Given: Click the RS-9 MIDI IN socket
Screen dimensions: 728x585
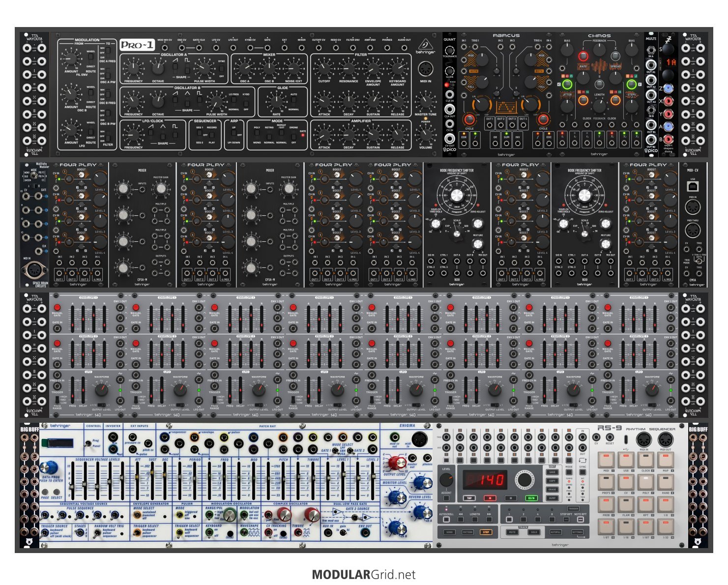Looking at the screenshot, I should click(x=644, y=439).
